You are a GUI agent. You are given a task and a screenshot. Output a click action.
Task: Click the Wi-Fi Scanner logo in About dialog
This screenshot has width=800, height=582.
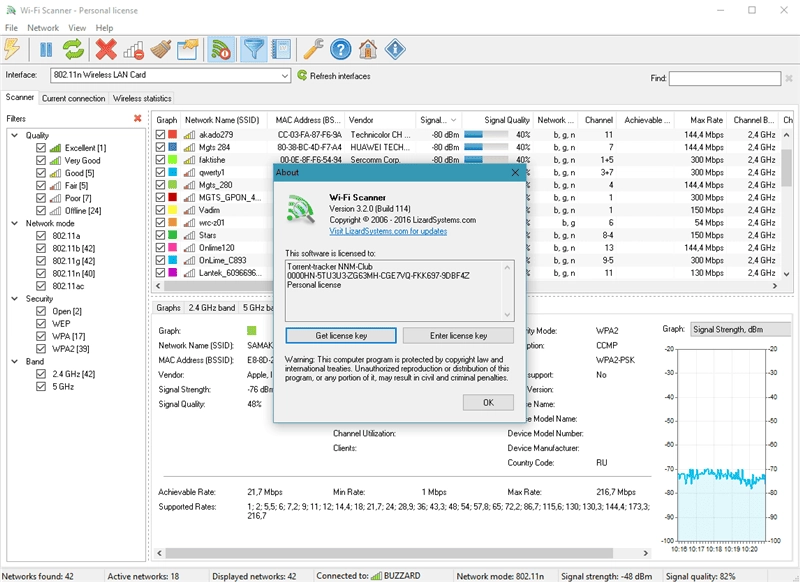[x=301, y=209]
